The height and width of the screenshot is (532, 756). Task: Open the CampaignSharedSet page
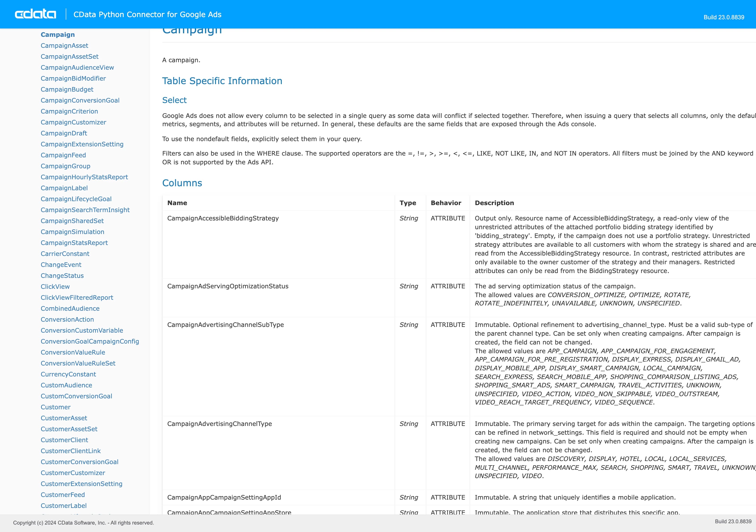[x=72, y=221]
